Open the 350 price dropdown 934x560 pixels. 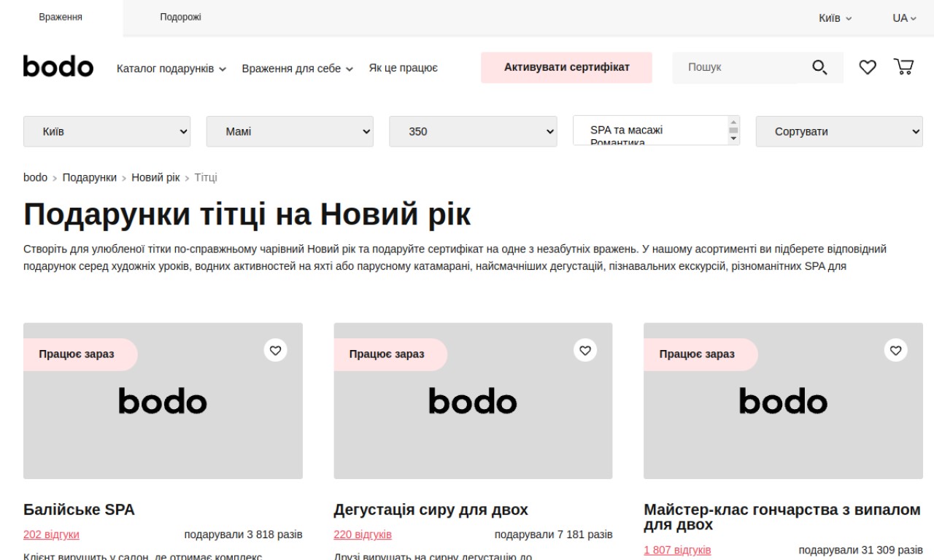click(x=473, y=131)
